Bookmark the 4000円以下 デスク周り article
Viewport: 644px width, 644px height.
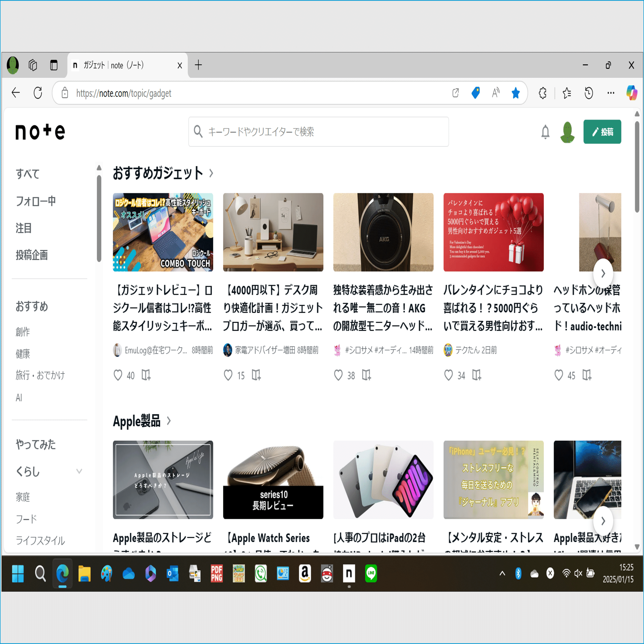(256, 375)
